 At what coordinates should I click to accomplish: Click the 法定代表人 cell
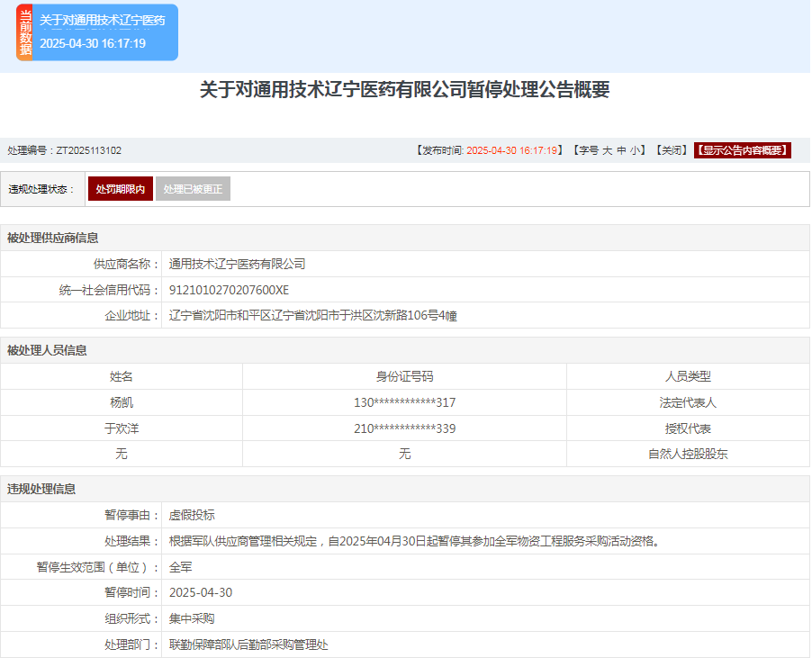coord(688,402)
